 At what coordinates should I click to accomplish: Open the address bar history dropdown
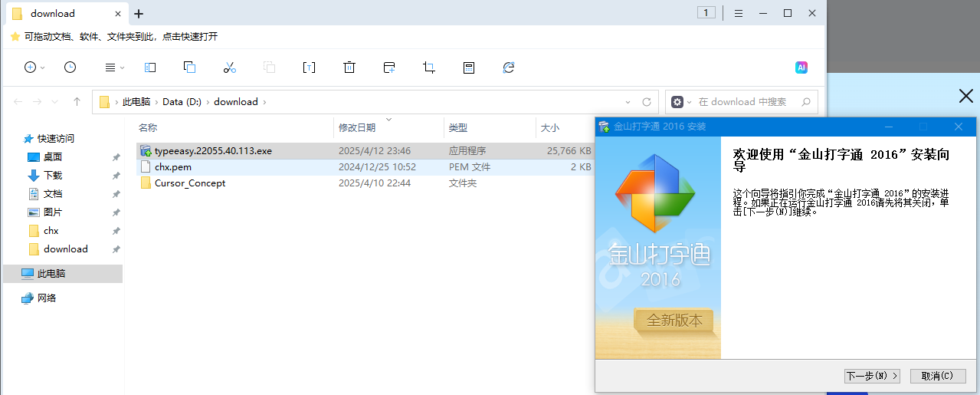628,101
